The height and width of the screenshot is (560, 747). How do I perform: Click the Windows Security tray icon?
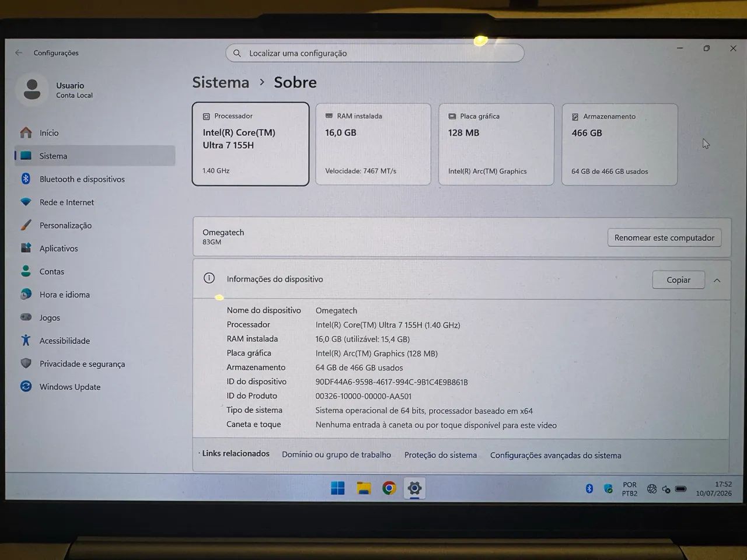[x=609, y=489]
